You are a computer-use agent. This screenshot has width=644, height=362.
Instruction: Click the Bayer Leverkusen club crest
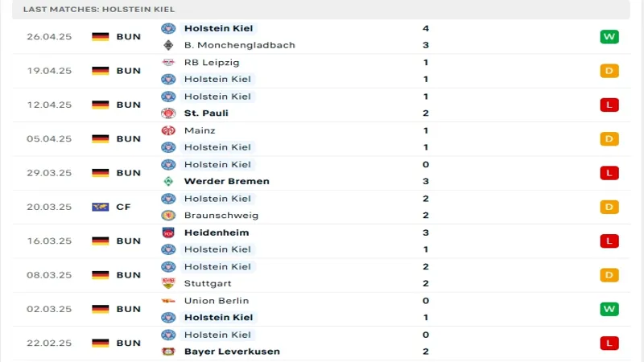[x=168, y=352]
